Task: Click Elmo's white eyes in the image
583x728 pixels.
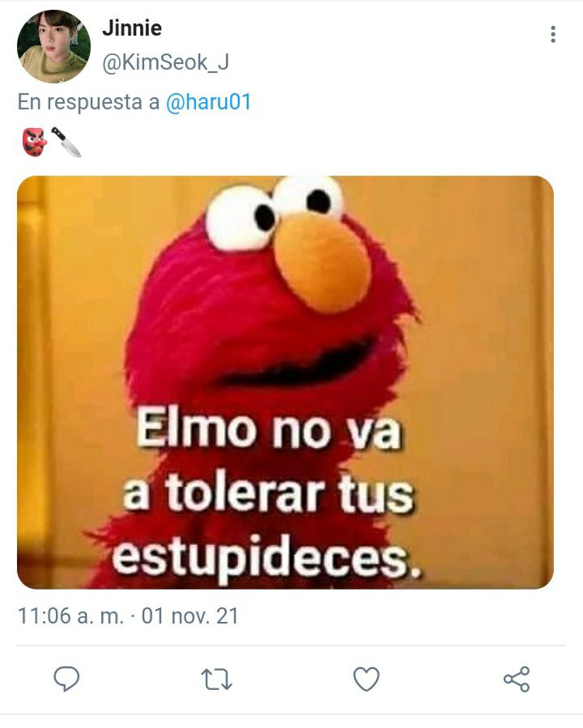Action: (274, 211)
